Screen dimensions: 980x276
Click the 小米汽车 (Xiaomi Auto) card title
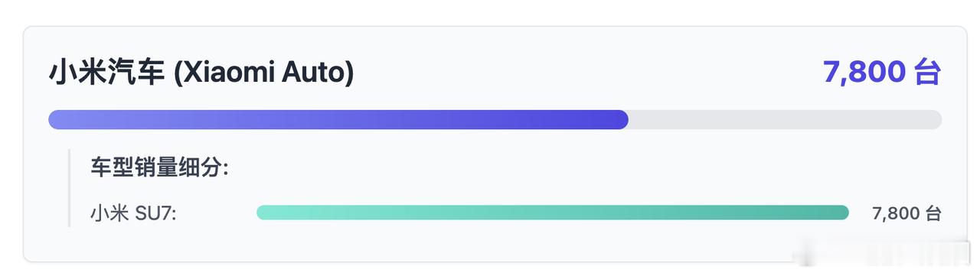pos(201,73)
